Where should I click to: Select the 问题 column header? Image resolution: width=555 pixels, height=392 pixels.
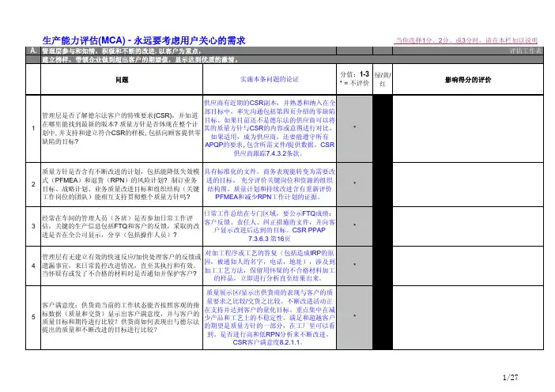122,80
